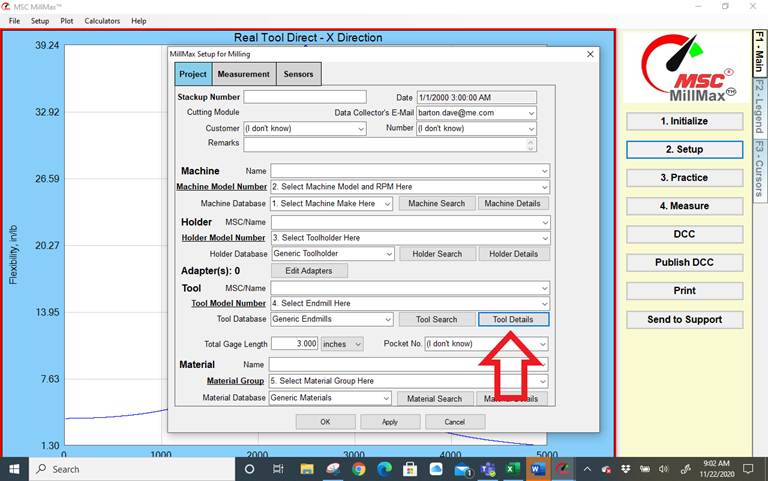Expand the Material Group dropdown
The height and width of the screenshot is (481, 768).
[x=543, y=381]
